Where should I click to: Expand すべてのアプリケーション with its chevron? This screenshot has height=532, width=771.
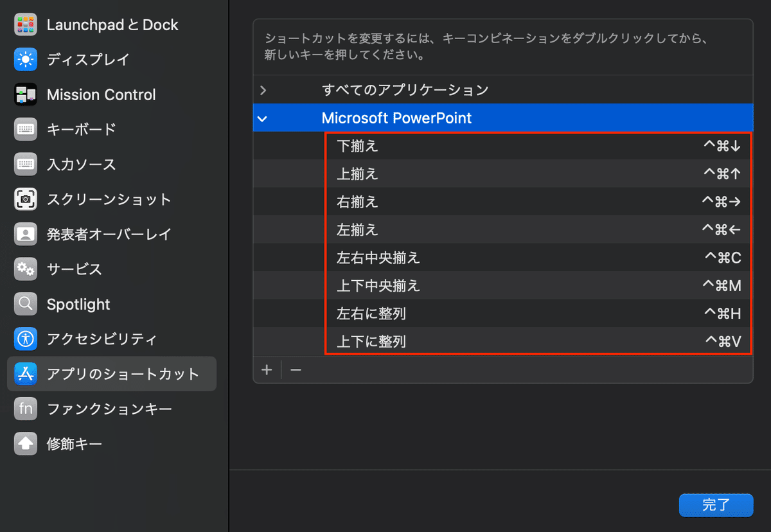[x=263, y=90]
